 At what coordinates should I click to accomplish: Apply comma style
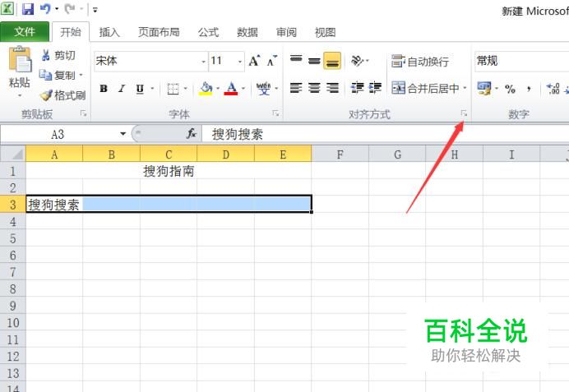[x=529, y=89]
